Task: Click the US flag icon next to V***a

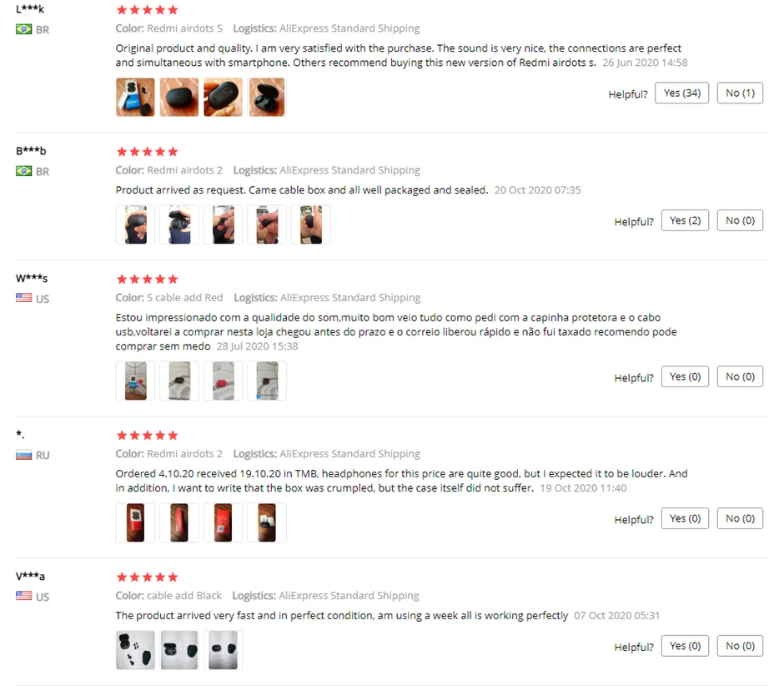Action: (23, 596)
